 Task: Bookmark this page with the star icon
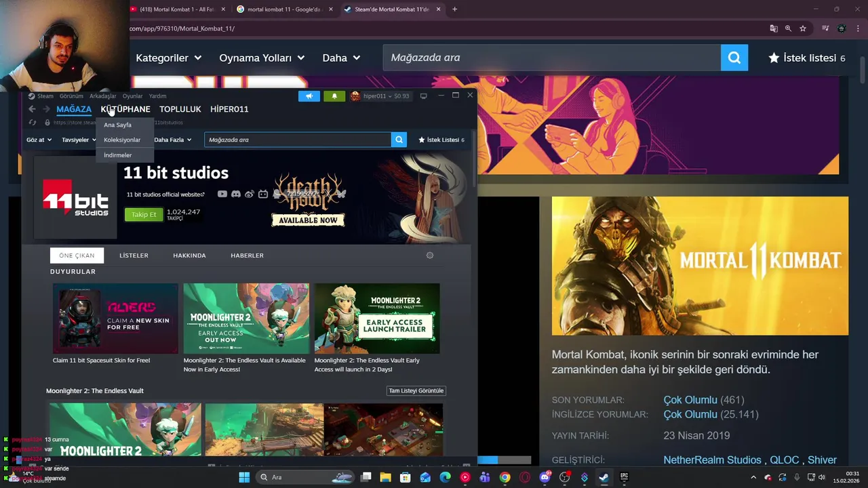tap(803, 28)
